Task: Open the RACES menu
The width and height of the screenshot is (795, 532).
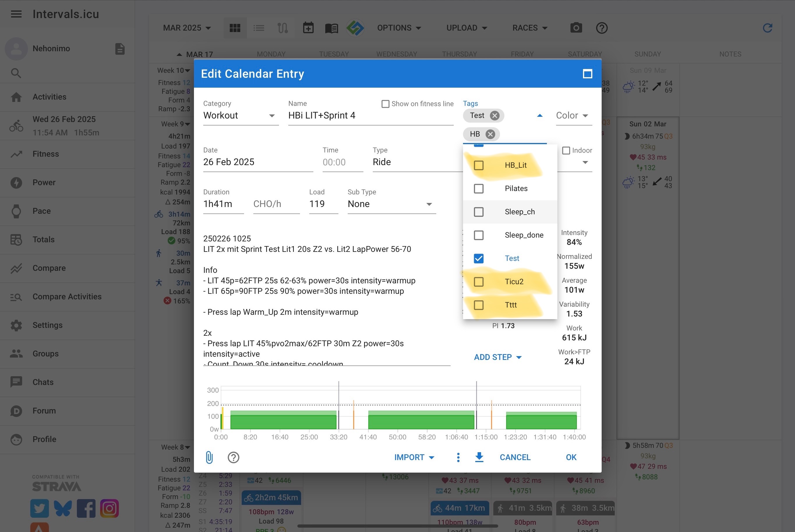Action: [x=530, y=28]
